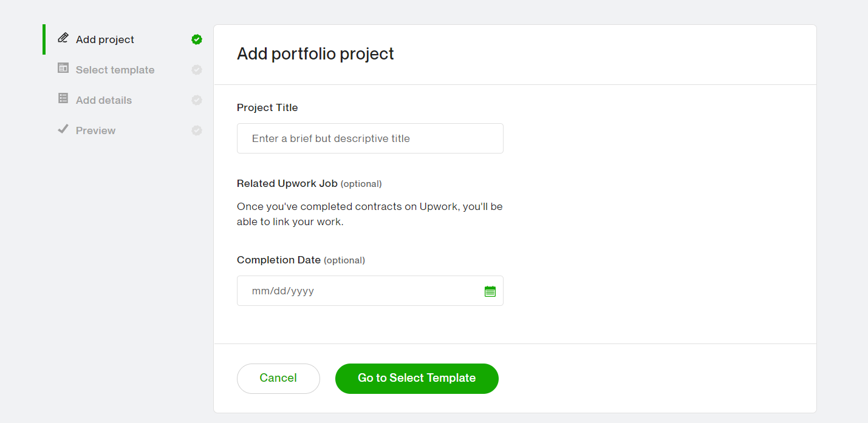This screenshot has height=423, width=868.
Task: Cancel adding the portfolio project
Action: click(278, 379)
